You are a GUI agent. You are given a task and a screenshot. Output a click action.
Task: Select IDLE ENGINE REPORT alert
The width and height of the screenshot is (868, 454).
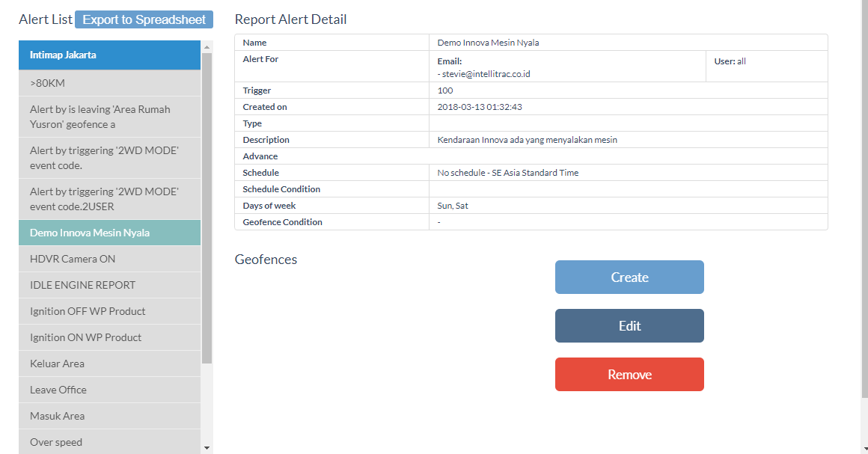pos(109,285)
